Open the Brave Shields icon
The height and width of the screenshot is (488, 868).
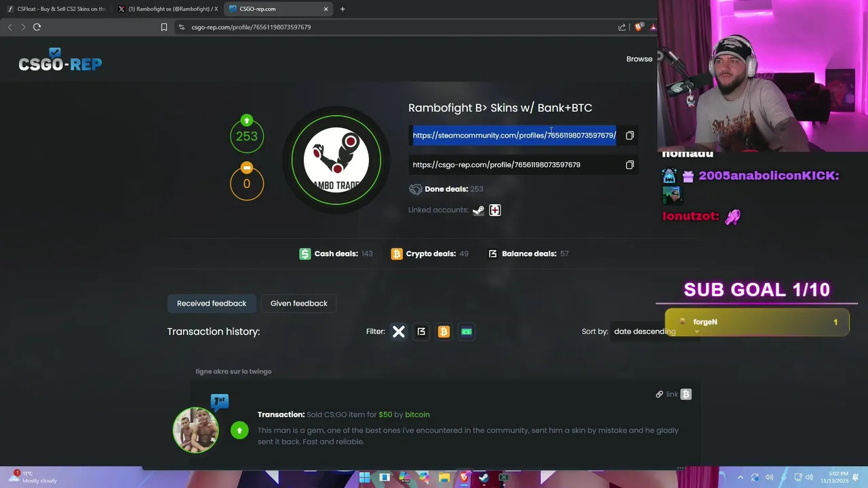(x=638, y=27)
